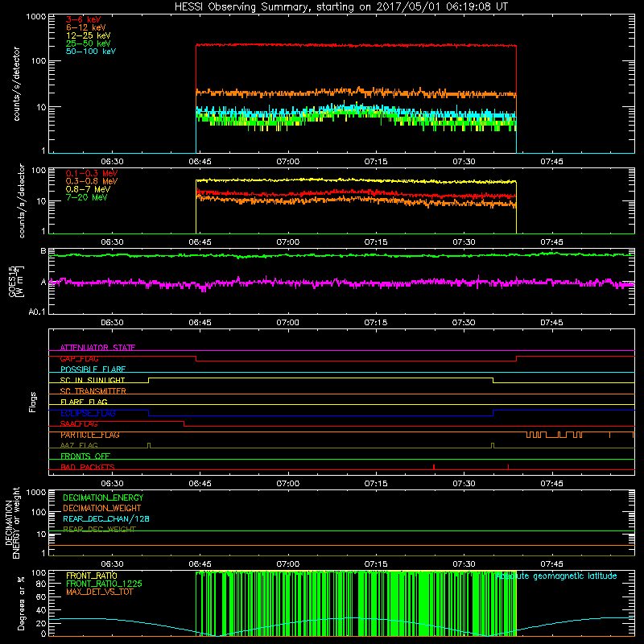Click the PARTICLE_FLAG pulses after 07:40
This screenshot has height=644, width=644.
[555, 435]
